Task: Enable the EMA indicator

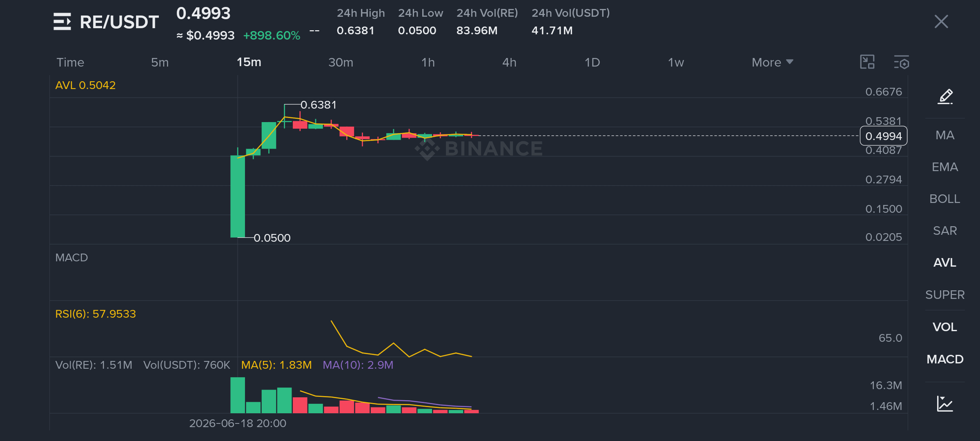Action: coord(945,167)
